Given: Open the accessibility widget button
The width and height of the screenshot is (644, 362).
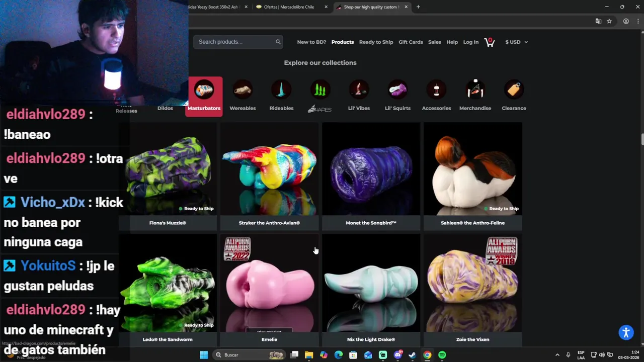Looking at the screenshot, I should pos(626,332).
